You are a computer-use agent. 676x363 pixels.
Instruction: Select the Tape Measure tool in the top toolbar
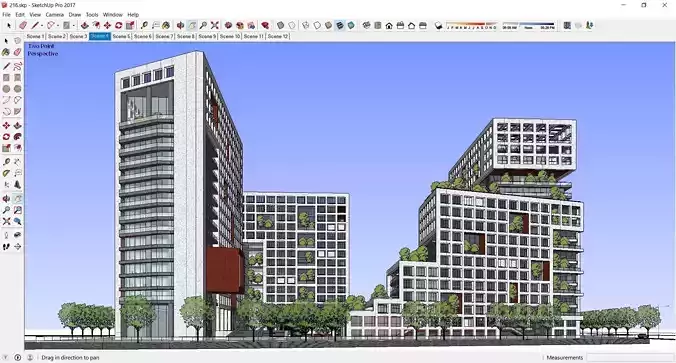(x=144, y=25)
